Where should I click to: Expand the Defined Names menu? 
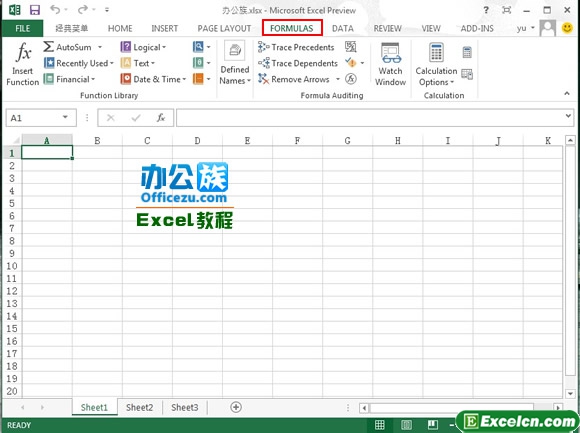235,63
